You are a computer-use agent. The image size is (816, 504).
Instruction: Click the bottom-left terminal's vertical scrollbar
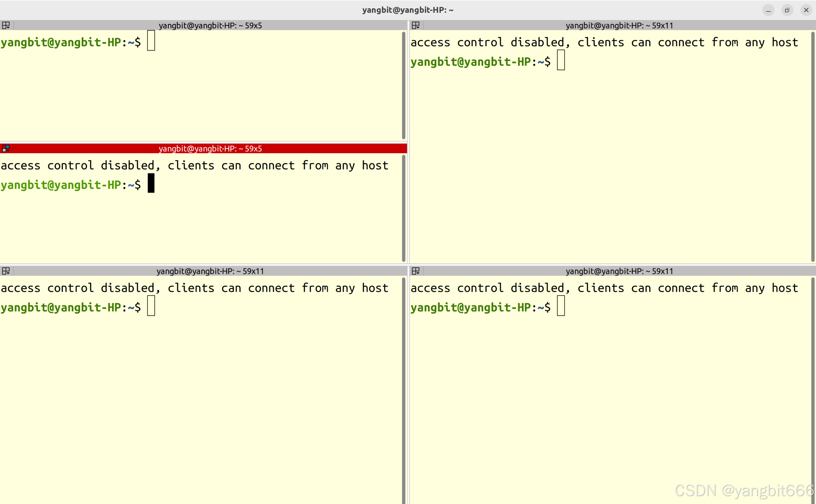404,390
